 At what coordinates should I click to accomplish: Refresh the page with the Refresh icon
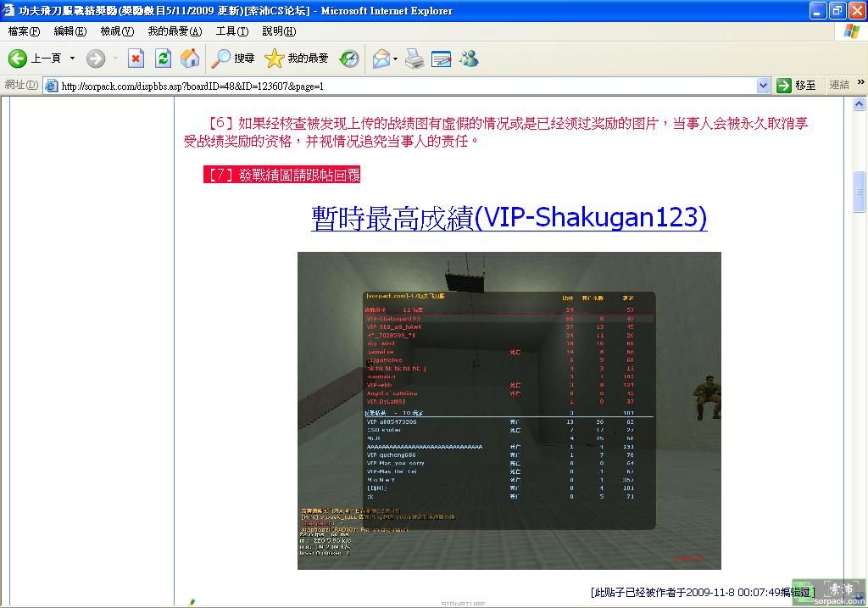(x=164, y=59)
